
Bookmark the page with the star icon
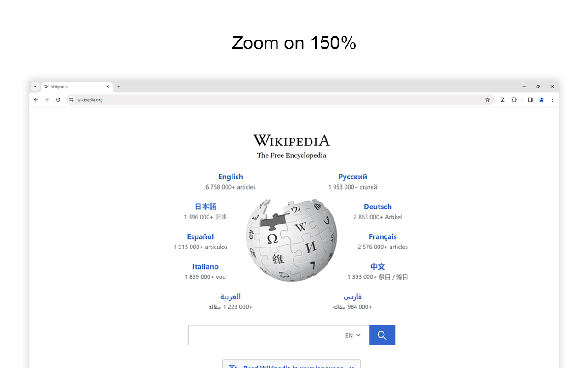tap(487, 99)
